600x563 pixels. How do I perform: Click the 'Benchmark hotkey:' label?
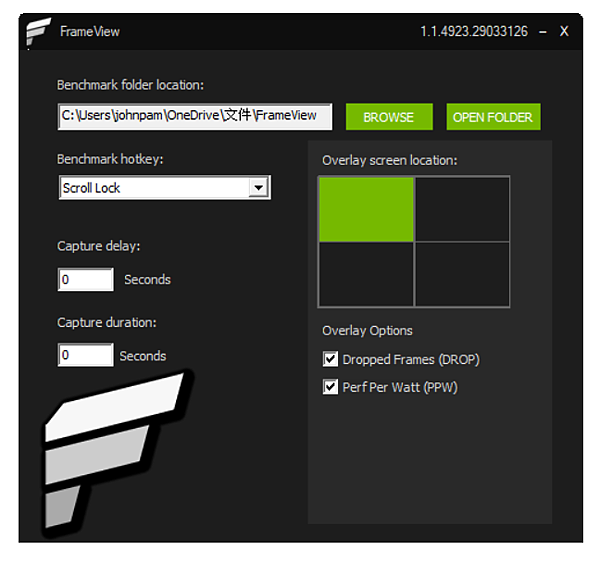[x=110, y=159]
